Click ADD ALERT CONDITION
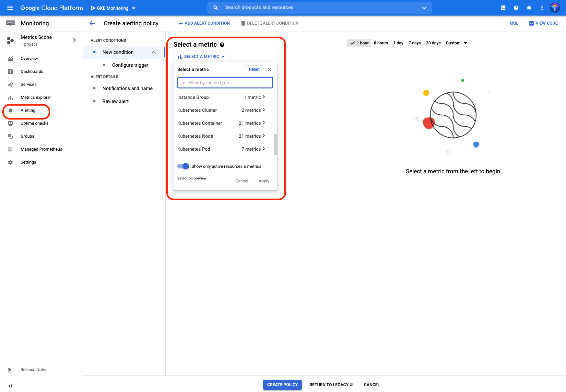The width and height of the screenshot is (566, 392). (204, 23)
